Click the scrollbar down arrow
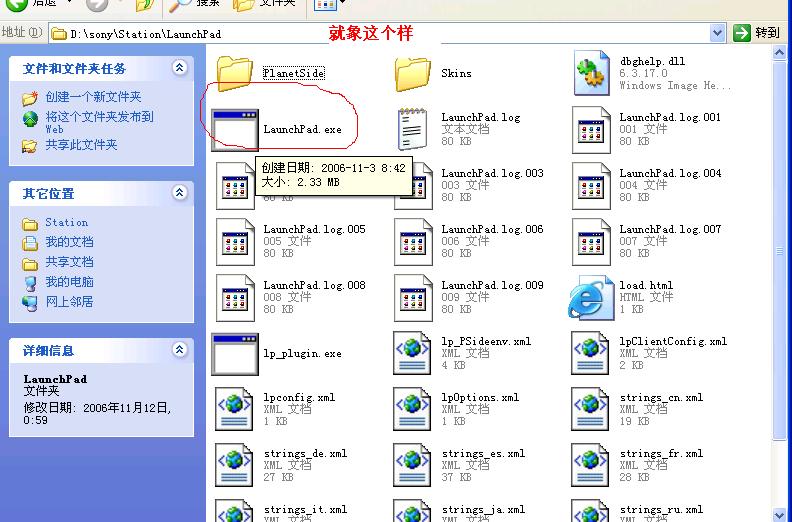The image size is (792, 522). pos(779,514)
